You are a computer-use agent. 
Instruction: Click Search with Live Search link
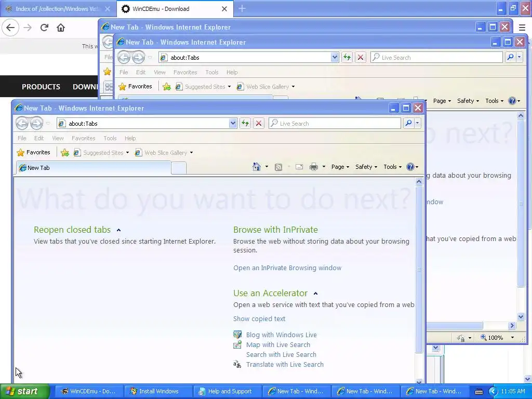(281, 354)
